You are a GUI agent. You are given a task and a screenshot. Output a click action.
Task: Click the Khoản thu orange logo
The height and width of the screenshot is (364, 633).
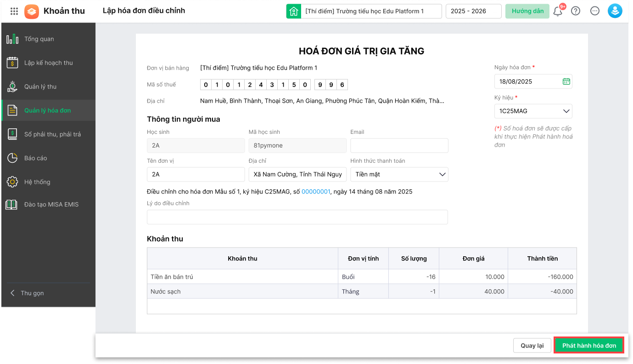coord(32,11)
